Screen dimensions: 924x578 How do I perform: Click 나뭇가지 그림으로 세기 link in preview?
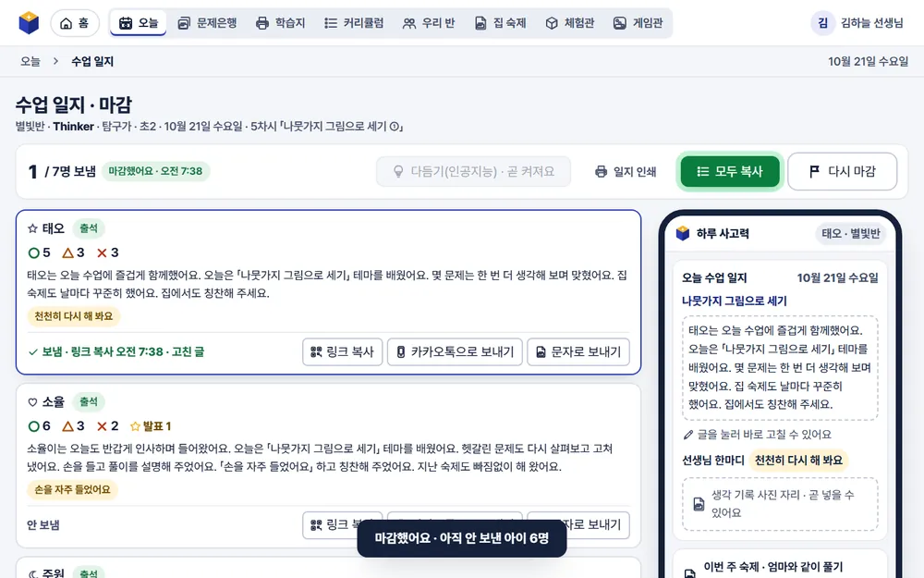[x=735, y=301]
